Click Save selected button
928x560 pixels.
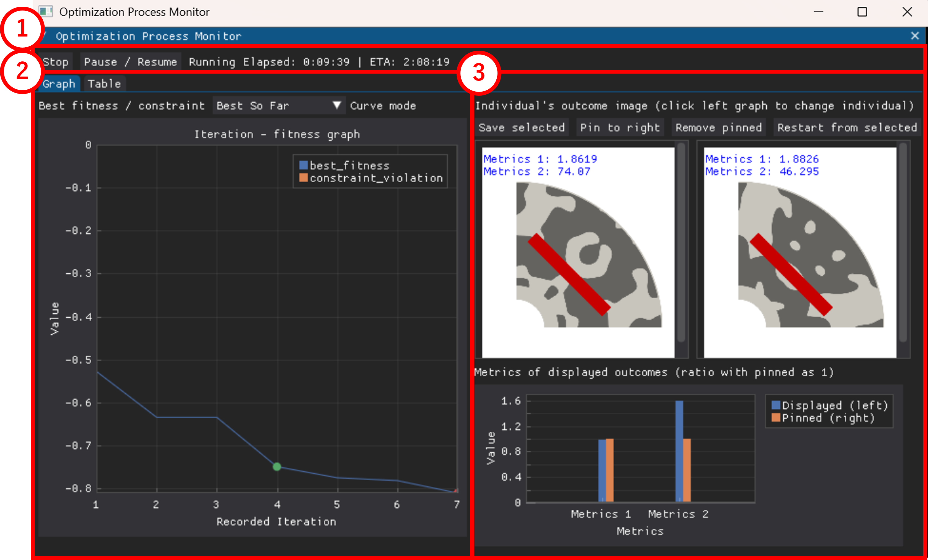(522, 128)
